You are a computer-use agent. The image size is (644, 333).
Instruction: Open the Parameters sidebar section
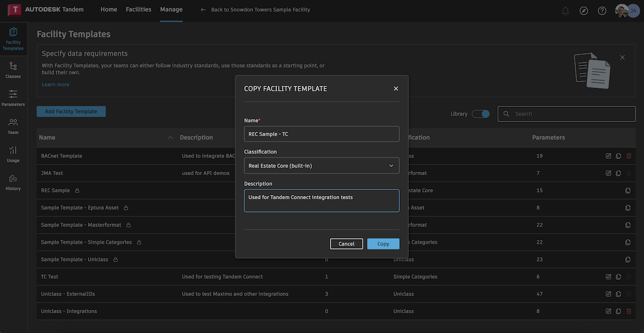pos(13,98)
